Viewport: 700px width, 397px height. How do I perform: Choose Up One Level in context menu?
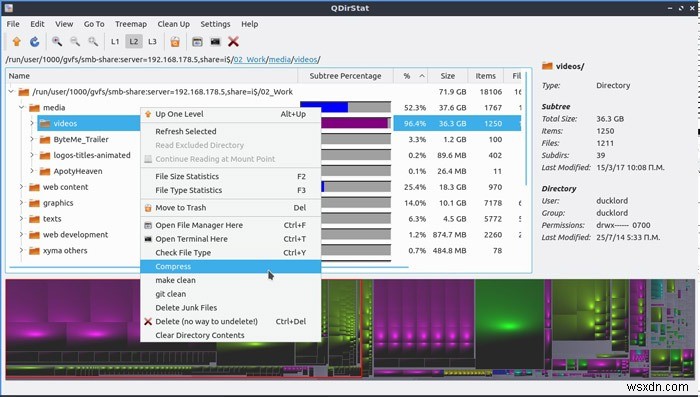[230, 114]
